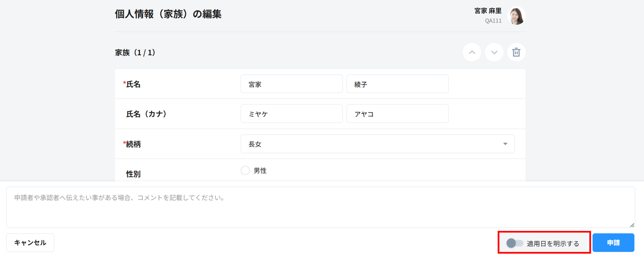Move family entry down with chevron button
The image size is (644, 255).
[x=494, y=52]
